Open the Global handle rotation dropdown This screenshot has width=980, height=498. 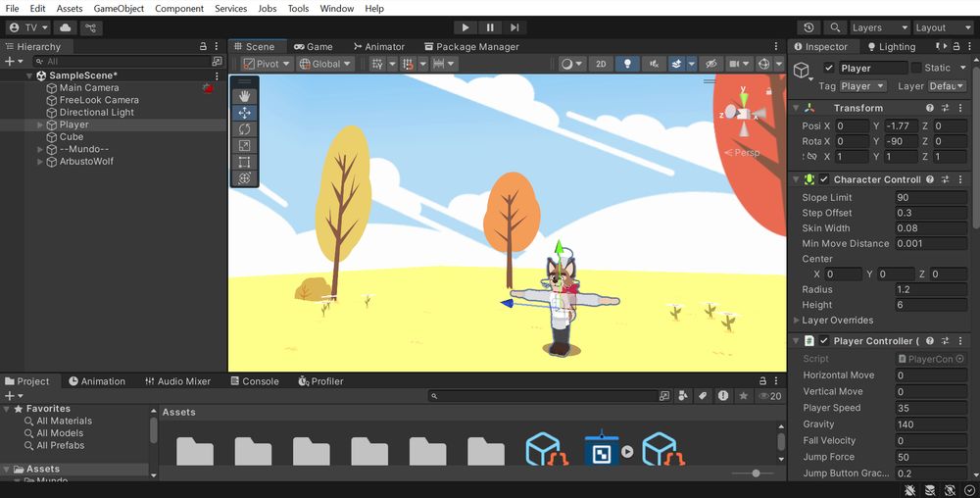(325, 64)
